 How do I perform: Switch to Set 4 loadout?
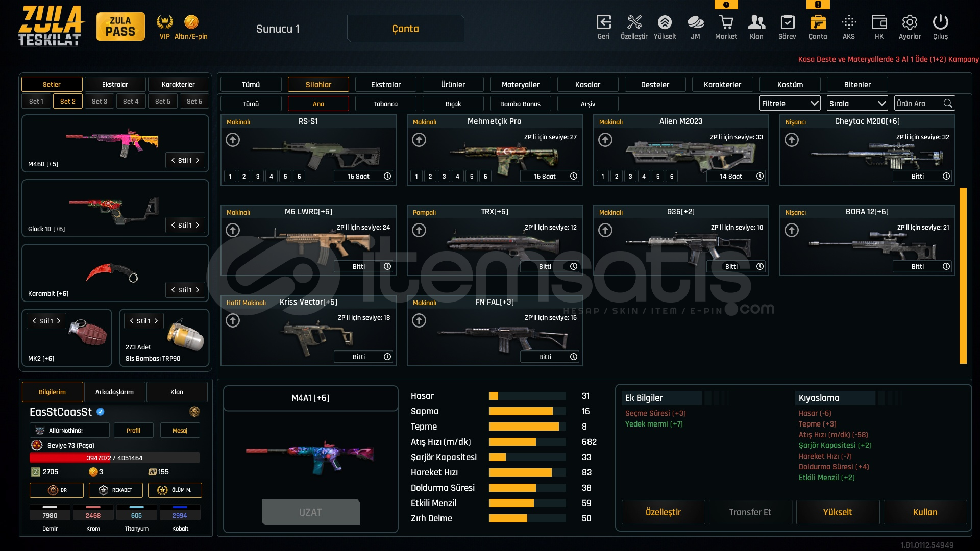click(x=131, y=102)
